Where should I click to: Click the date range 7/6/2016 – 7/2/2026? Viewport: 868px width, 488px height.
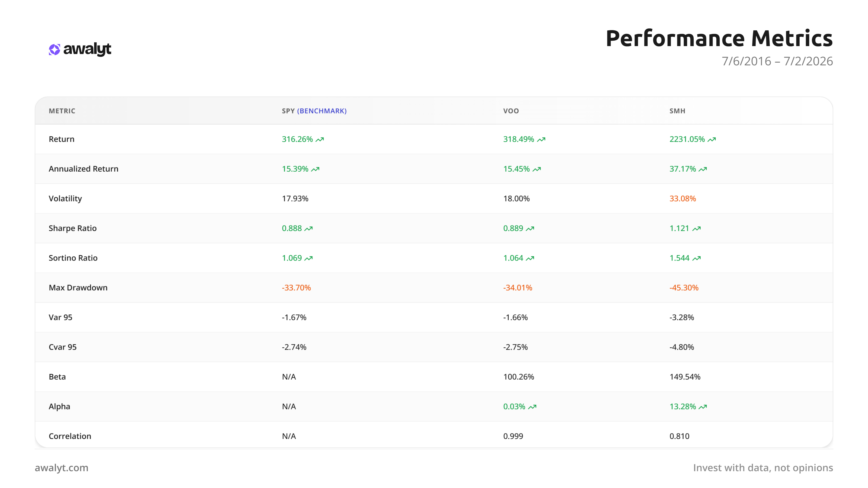coord(777,61)
